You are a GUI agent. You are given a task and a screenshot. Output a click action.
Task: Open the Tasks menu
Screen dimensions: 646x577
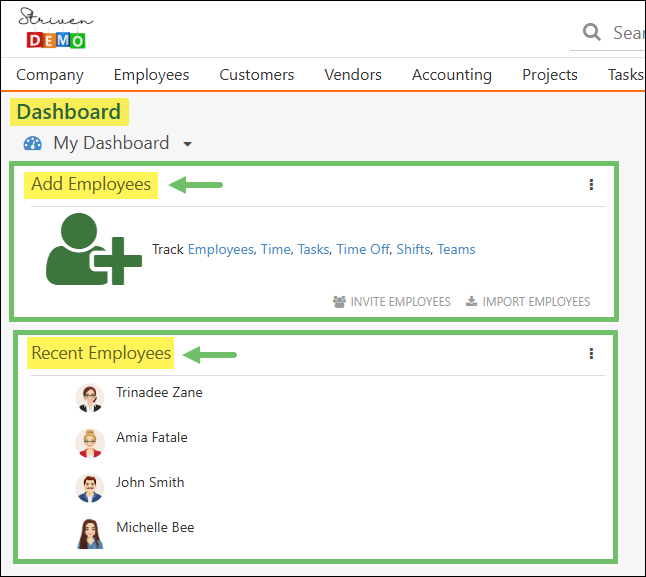point(626,75)
